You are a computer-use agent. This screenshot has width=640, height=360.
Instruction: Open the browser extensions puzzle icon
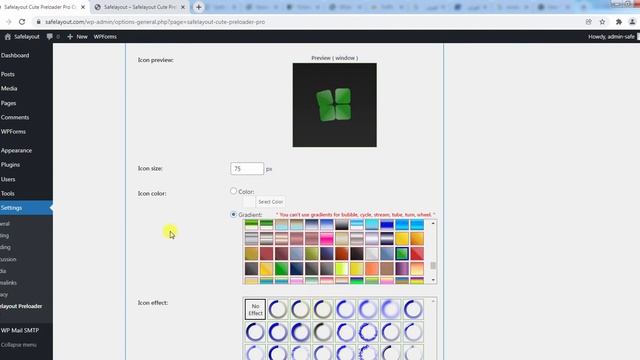(x=619, y=22)
